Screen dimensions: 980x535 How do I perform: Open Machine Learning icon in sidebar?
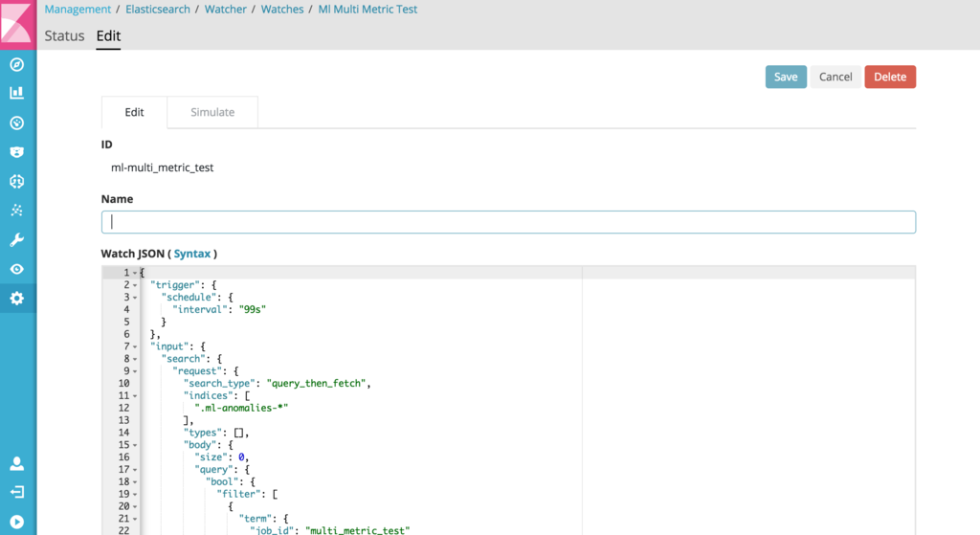(x=17, y=181)
